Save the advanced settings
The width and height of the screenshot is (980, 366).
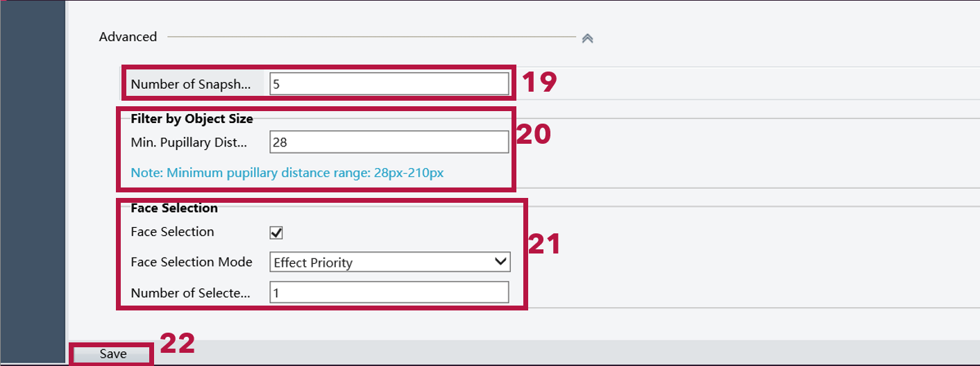[x=112, y=354]
